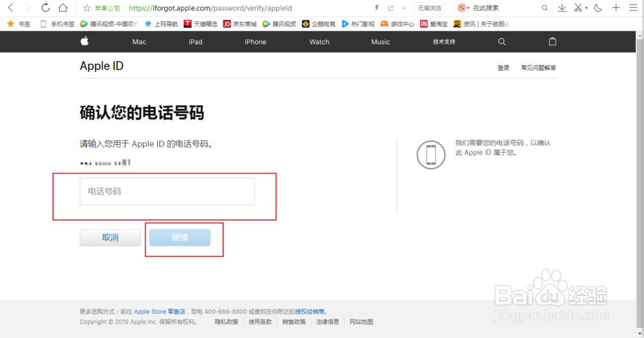Click the browser forward arrow

(28, 7)
